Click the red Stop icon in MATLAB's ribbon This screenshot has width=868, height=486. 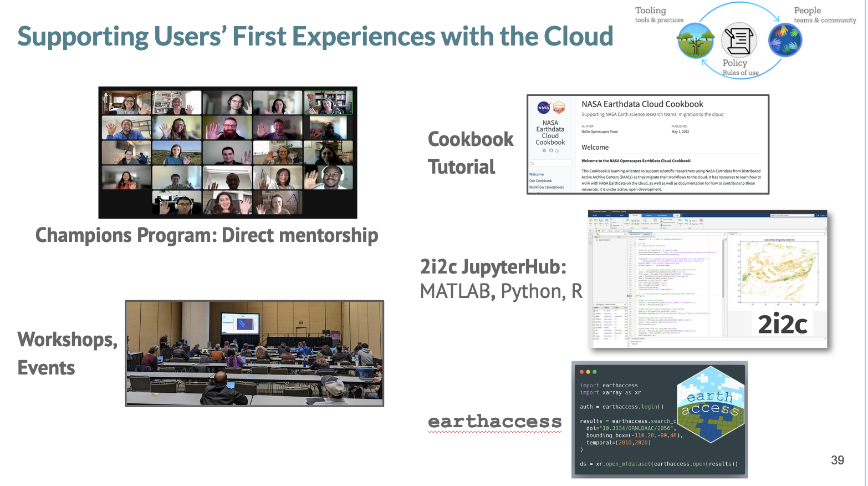701,220
